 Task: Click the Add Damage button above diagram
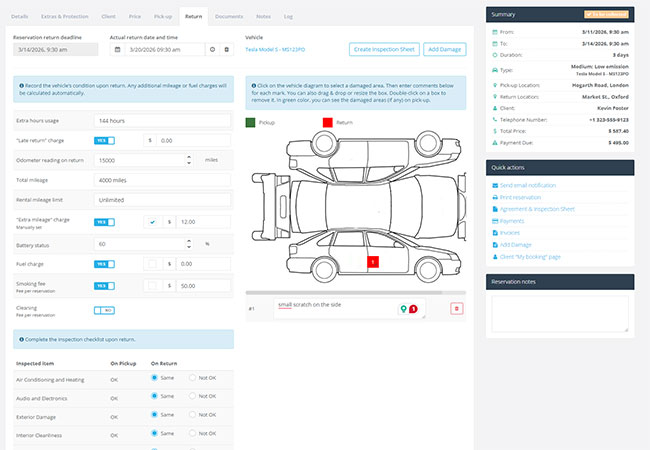pyautogui.click(x=444, y=49)
